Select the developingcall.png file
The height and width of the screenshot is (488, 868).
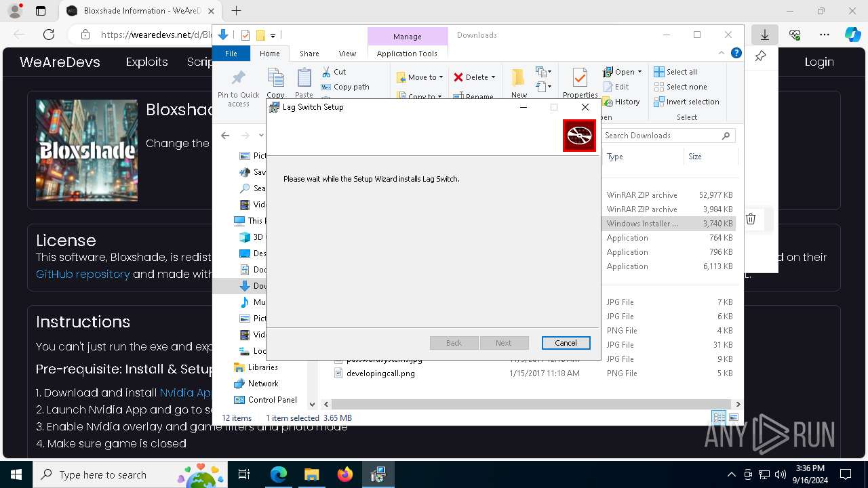[x=380, y=373]
